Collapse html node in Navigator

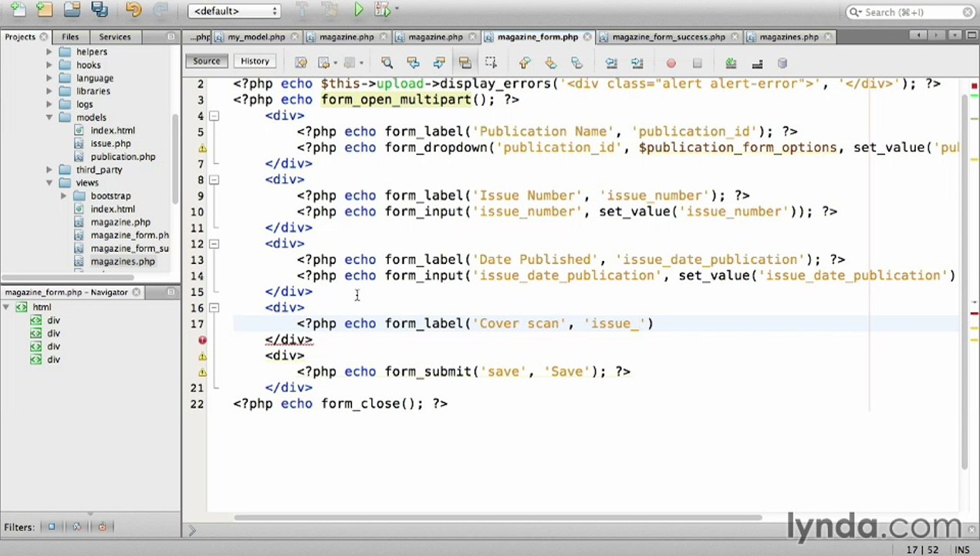coord(6,307)
